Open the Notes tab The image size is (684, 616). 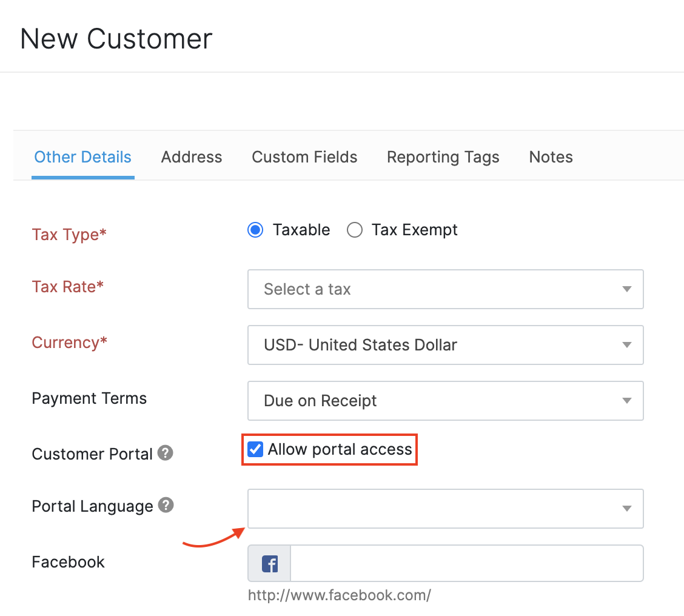coord(550,157)
